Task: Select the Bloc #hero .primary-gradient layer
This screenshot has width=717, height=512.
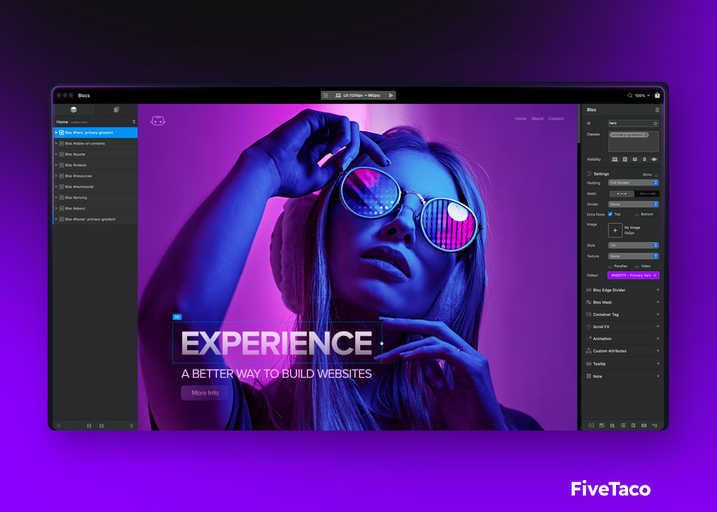Action: click(96, 133)
